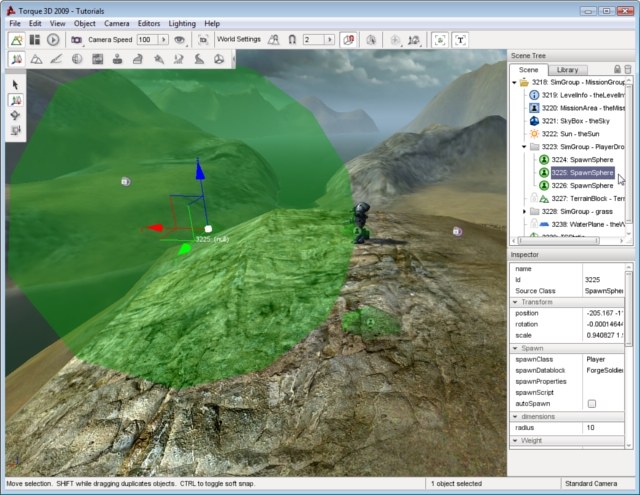Screen dimensions: 640x495
Task: Click the SkyBox icon in Scene Tree
Action: (x=534, y=120)
